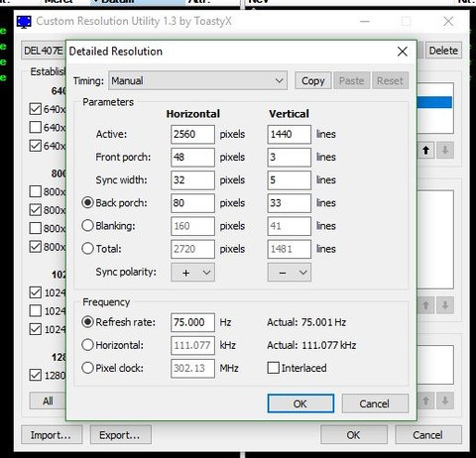This screenshot has width=476, height=458.
Task: Toggle the first 1024 checkbox
Action: [36, 292]
